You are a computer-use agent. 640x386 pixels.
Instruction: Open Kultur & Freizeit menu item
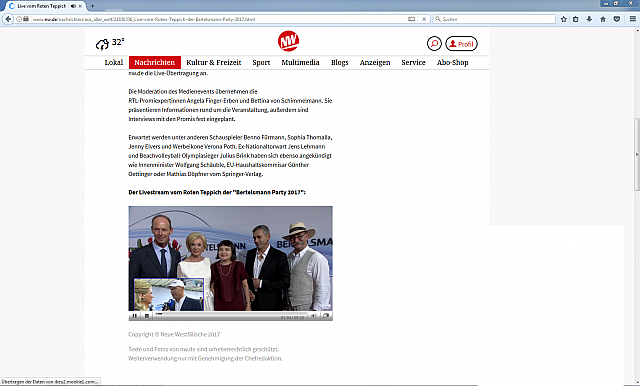213,62
